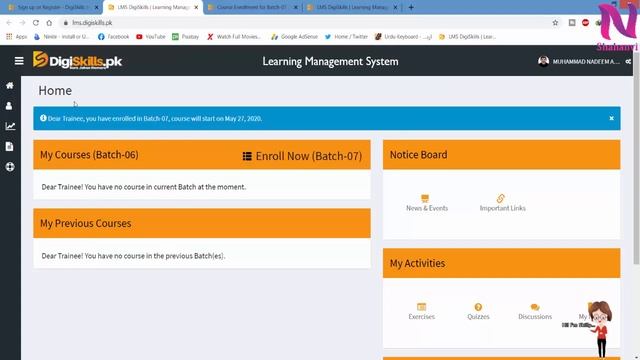Dismiss the Batch-07 enrollment alert
Viewport: 640px width, 360px height.
(611, 118)
